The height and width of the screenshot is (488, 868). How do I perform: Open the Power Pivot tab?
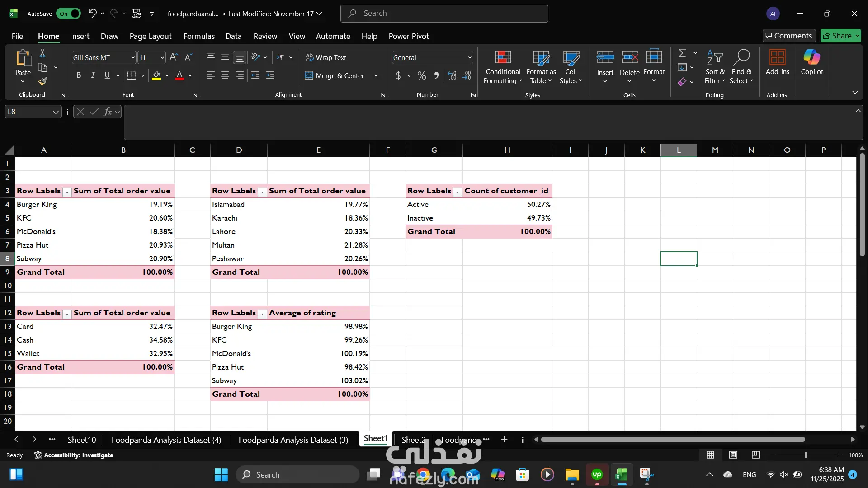click(x=408, y=36)
